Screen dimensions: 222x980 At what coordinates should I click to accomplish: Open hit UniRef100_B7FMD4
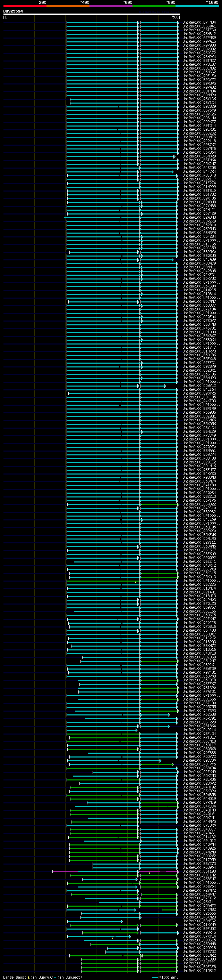click(199, 23)
